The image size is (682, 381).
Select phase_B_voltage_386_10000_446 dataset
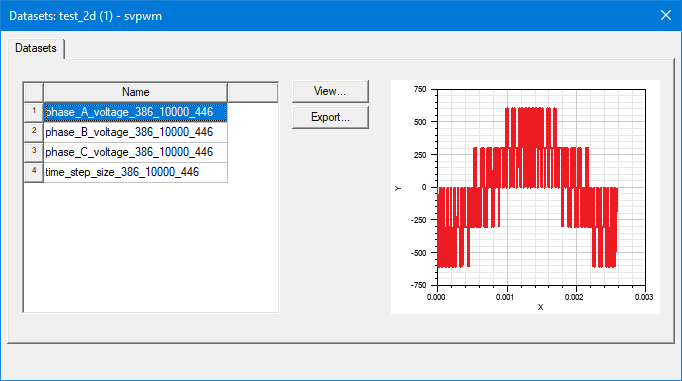[x=136, y=132]
